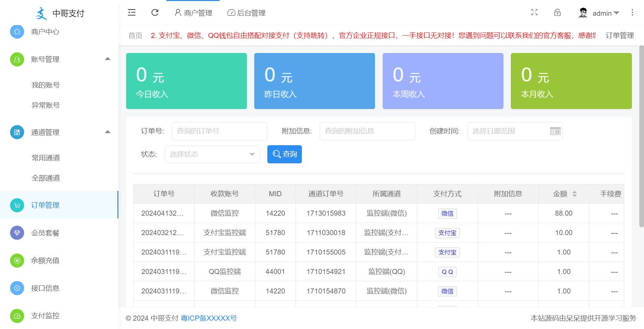This screenshot has width=644, height=329.
Task: Click the 首页 breadcrumb link
Action: (x=136, y=36)
